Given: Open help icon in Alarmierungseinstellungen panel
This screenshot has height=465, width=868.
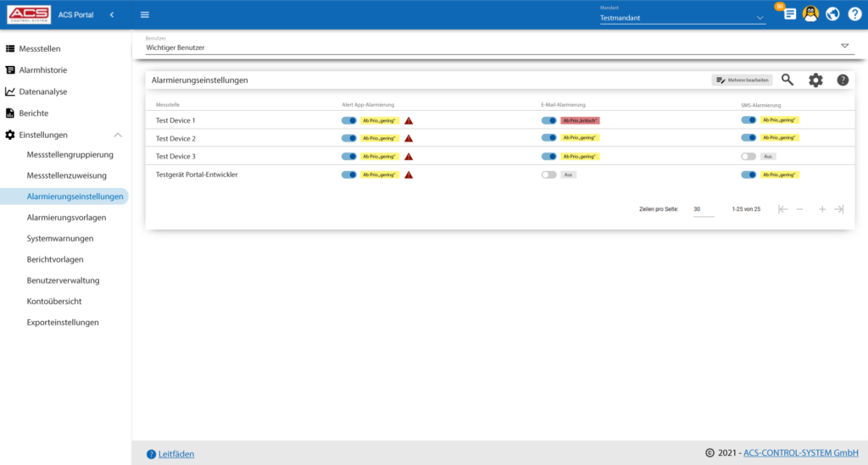Looking at the screenshot, I should point(843,80).
